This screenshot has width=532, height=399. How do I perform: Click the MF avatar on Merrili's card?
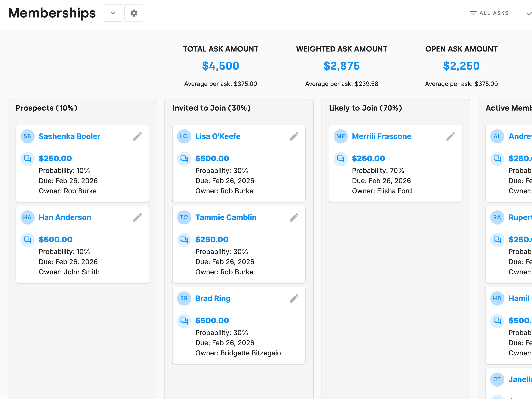pos(341,136)
